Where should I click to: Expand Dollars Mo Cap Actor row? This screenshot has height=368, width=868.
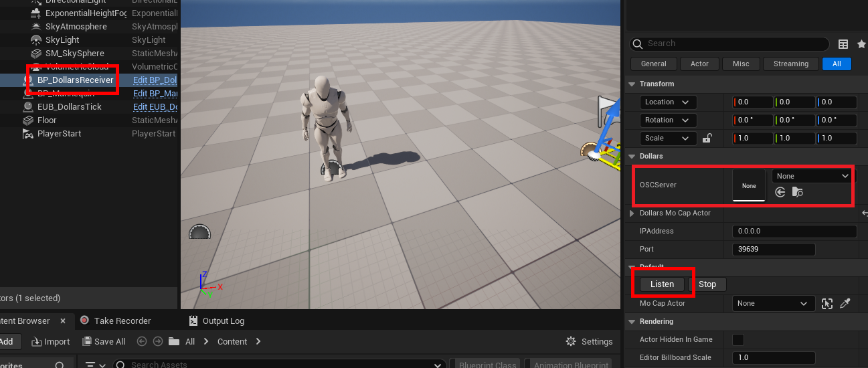(x=632, y=213)
